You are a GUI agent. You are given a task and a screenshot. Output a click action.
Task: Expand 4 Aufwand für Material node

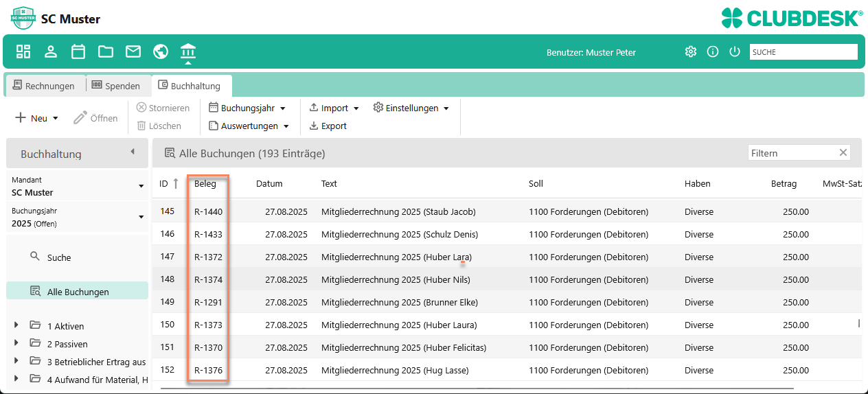(16, 379)
